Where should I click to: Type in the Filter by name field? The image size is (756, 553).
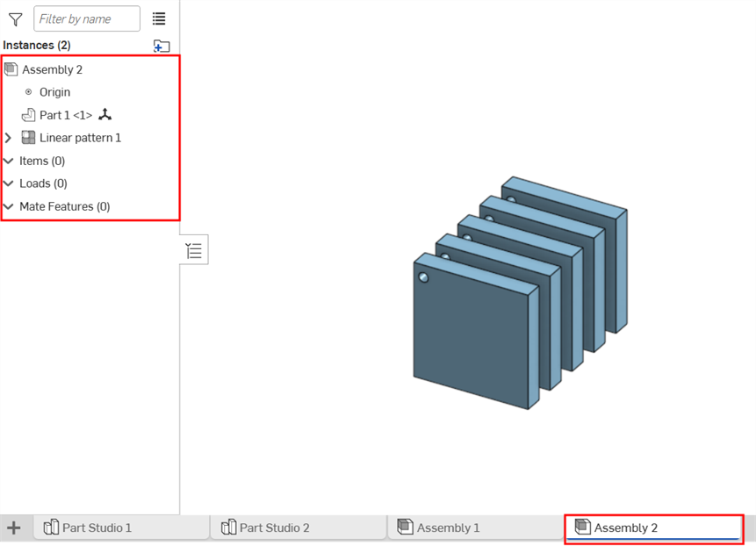[x=86, y=19]
